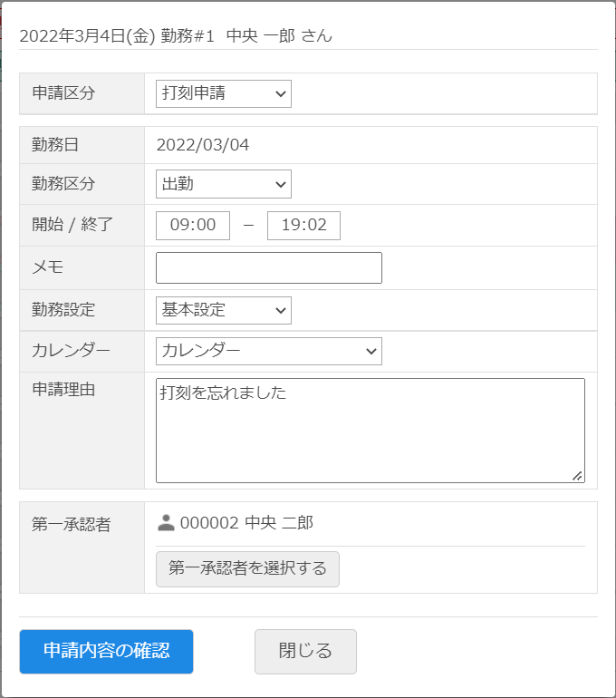Click the メモ row label
616x698 pixels.
pos(48,267)
